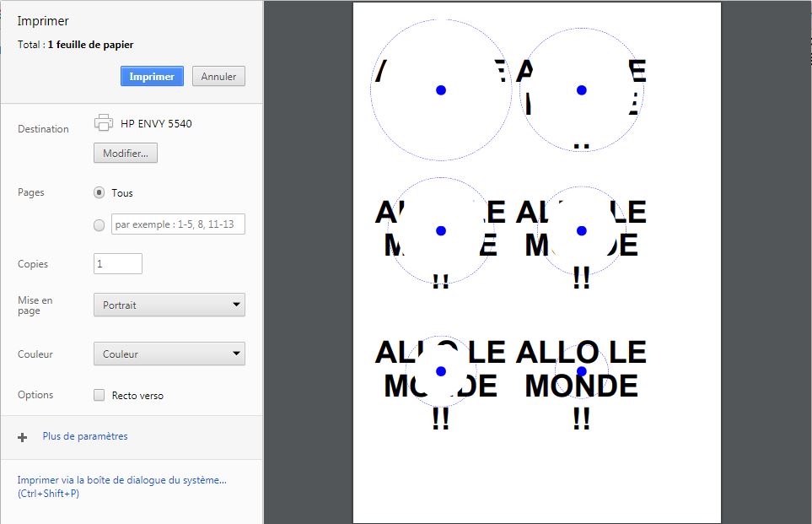
Task: Click Modifier to change the destination
Action: (126, 153)
